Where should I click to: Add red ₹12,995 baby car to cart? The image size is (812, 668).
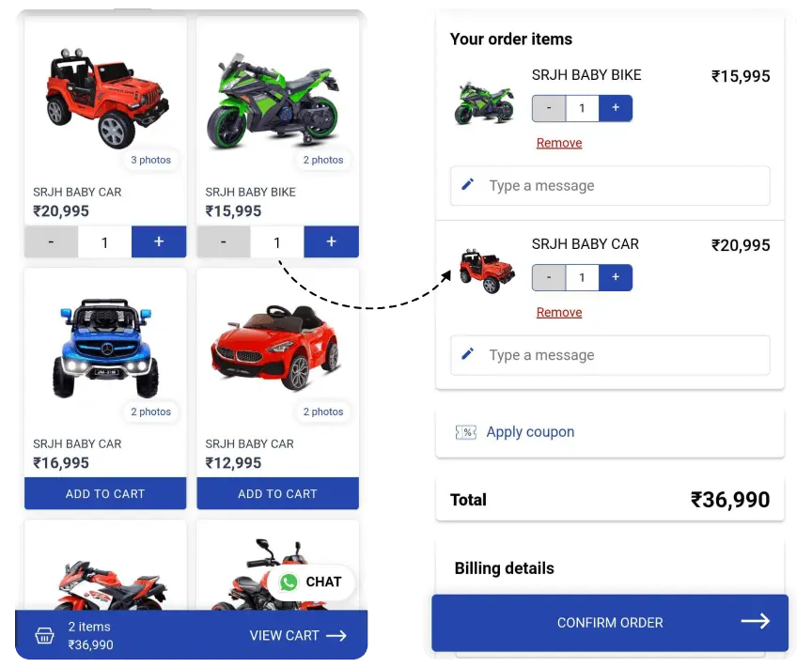point(277,493)
